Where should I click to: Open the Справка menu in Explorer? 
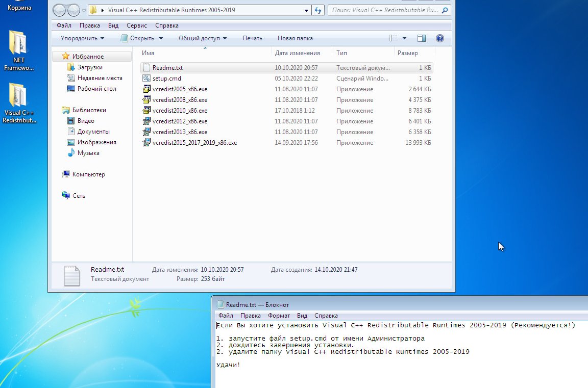(x=166, y=25)
